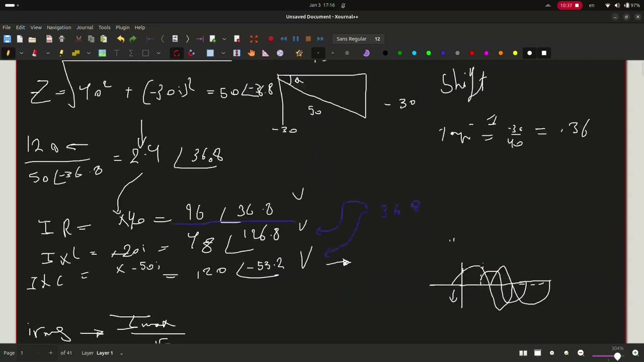Select the Pen tool
This screenshot has width=644, height=362.
point(8,53)
